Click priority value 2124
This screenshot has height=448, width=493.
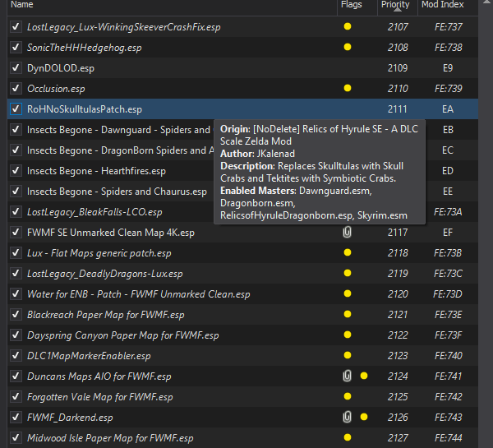pos(398,376)
